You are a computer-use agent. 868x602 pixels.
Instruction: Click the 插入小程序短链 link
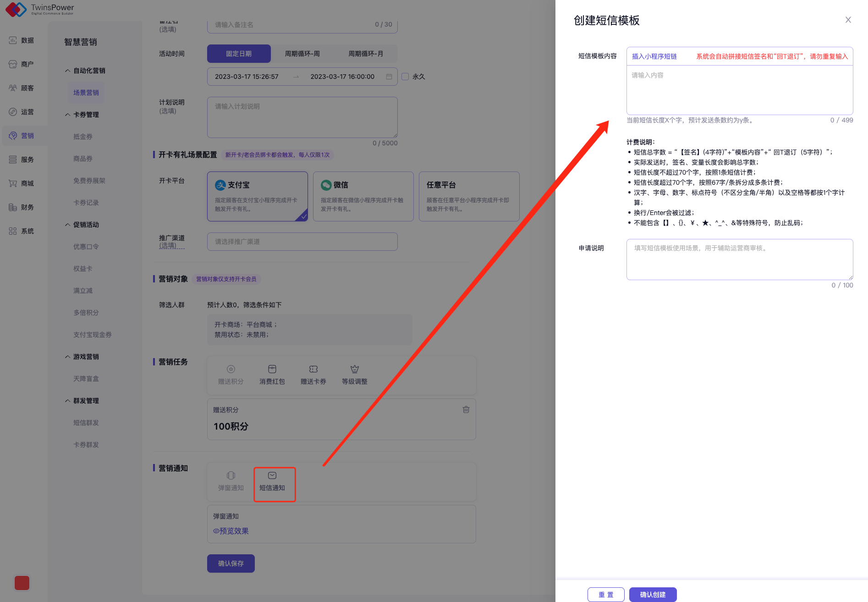pyautogui.click(x=654, y=56)
